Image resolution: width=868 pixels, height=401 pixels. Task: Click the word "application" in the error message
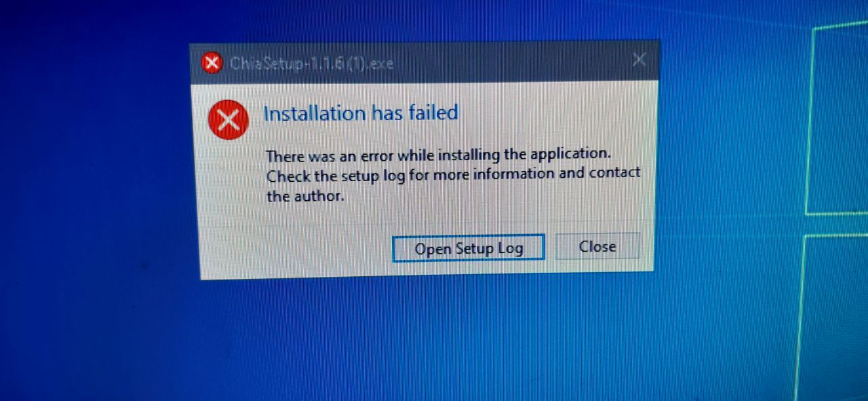tap(566, 155)
